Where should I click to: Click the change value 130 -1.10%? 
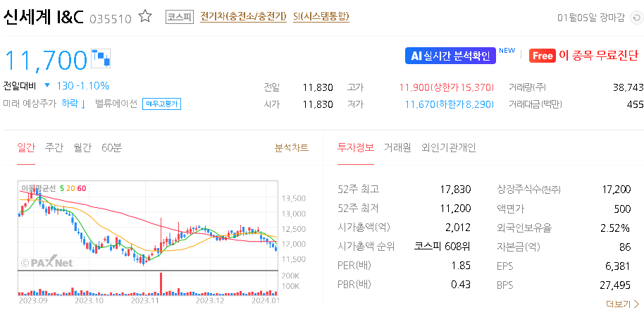point(82,86)
